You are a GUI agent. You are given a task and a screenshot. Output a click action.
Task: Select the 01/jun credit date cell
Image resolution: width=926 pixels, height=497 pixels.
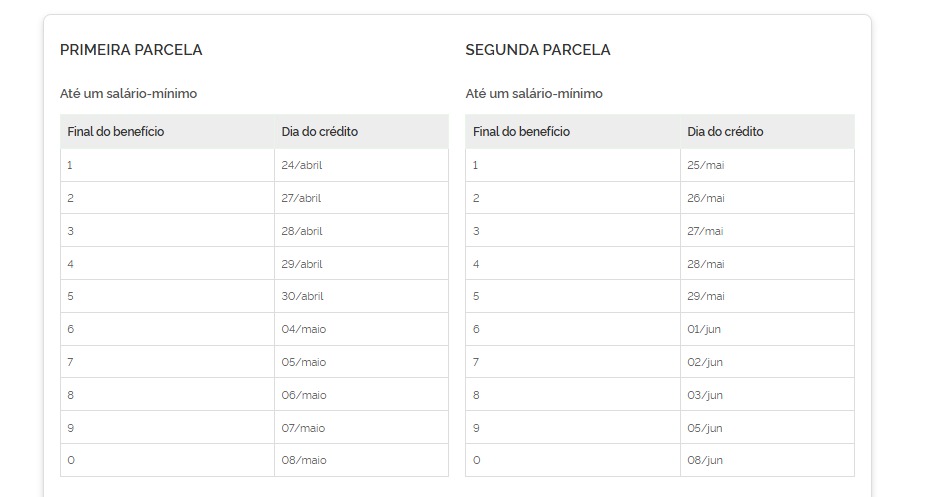click(x=704, y=329)
